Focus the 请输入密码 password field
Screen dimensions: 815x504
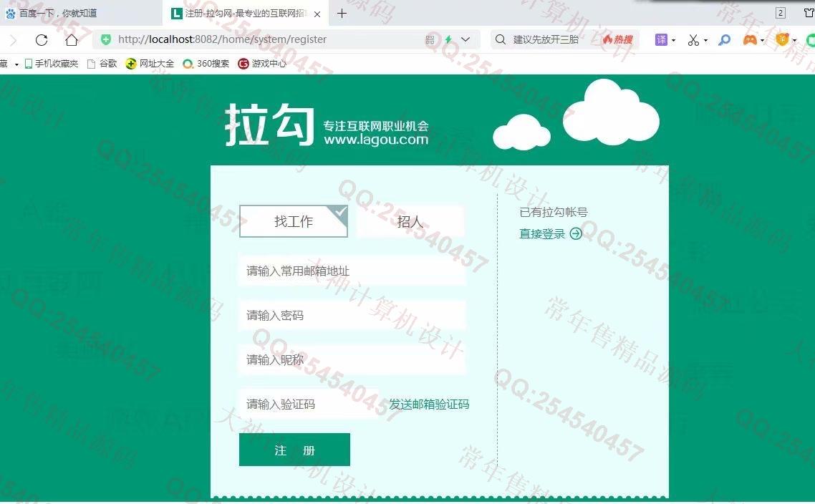click(352, 316)
